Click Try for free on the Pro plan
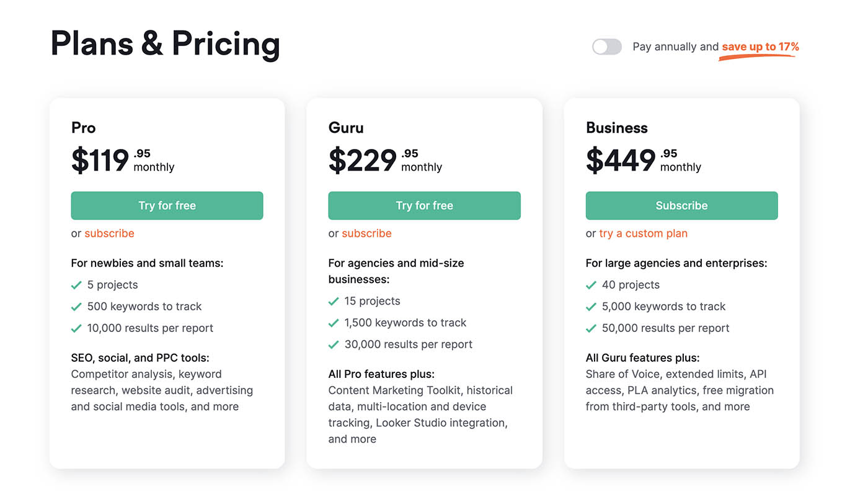Screen dimensions: 868x502 click(x=167, y=205)
